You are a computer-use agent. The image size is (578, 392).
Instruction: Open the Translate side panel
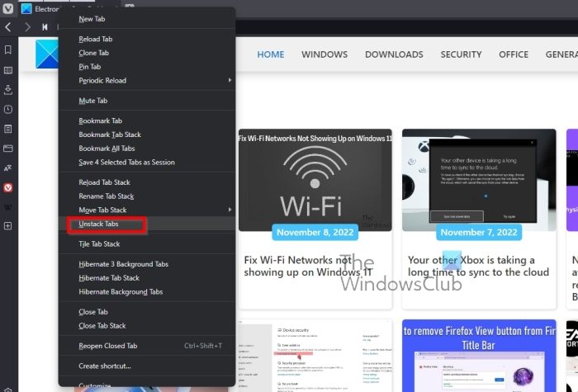7,168
